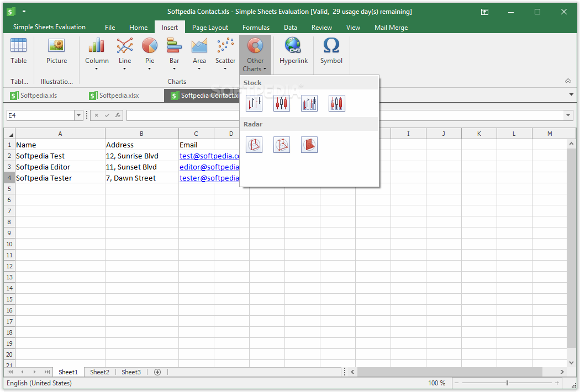Zoom in with the plus button
Image resolution: width=580 pixels, height=392 pixels.
point(557,383)
